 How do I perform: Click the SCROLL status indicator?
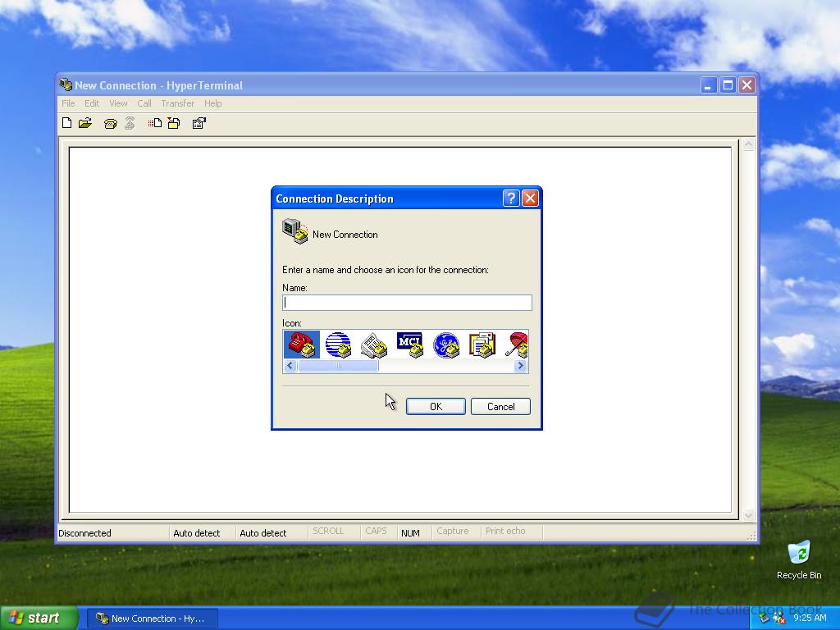pos(328,531)
